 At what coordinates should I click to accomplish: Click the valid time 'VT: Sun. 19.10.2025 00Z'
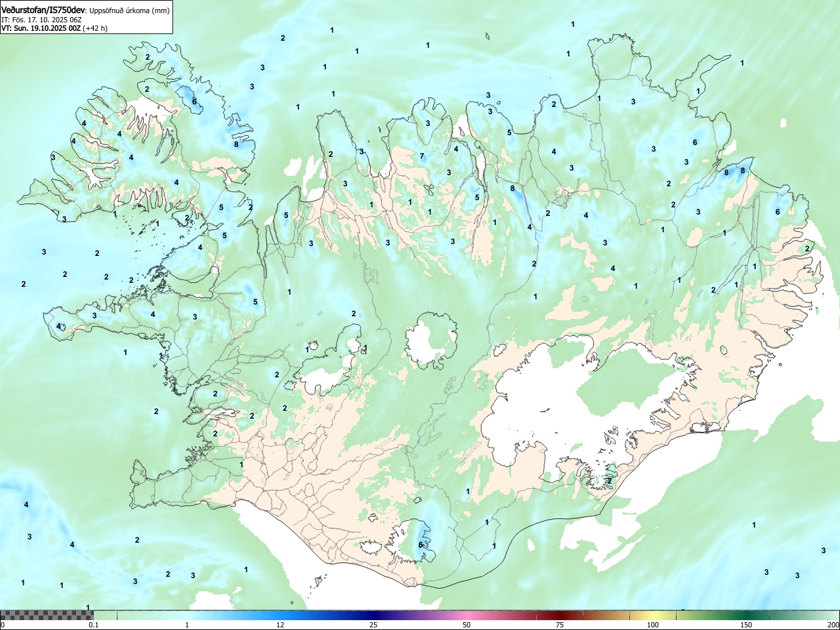(x=41, y=28)
